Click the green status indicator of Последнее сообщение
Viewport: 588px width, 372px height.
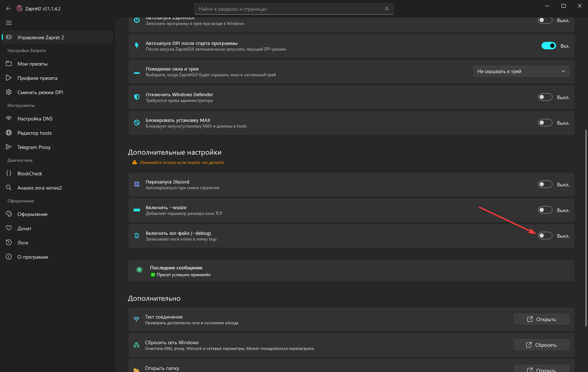point(139,270)
